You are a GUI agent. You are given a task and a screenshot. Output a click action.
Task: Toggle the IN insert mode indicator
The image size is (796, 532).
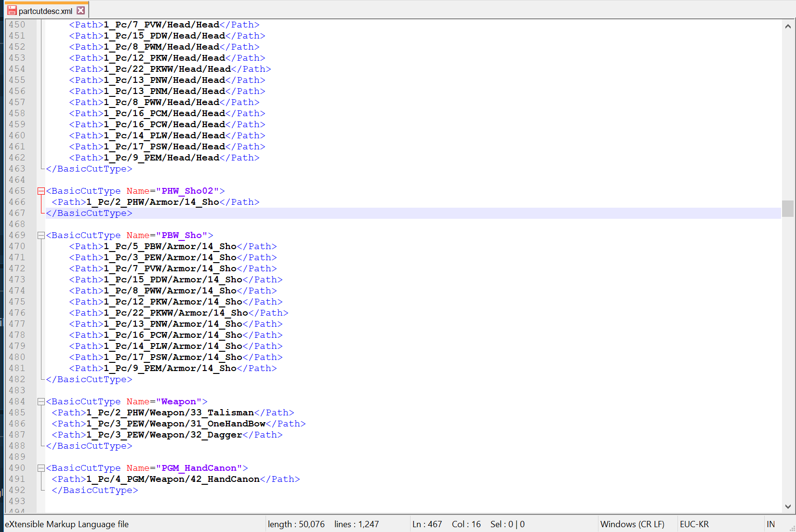770,524
